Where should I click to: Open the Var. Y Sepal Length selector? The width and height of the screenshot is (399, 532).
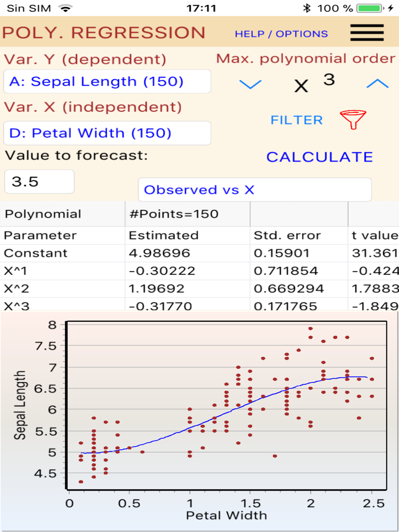[107, 81]
